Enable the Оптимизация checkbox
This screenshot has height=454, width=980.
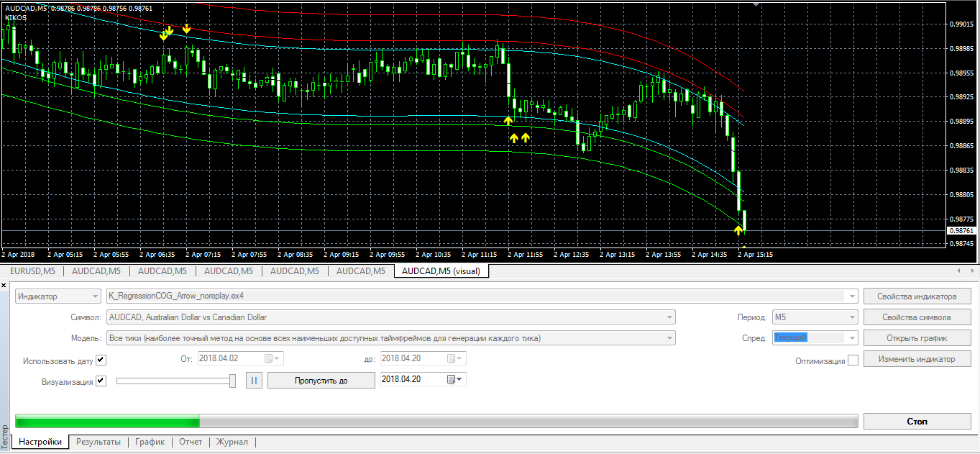click(853, 360)
